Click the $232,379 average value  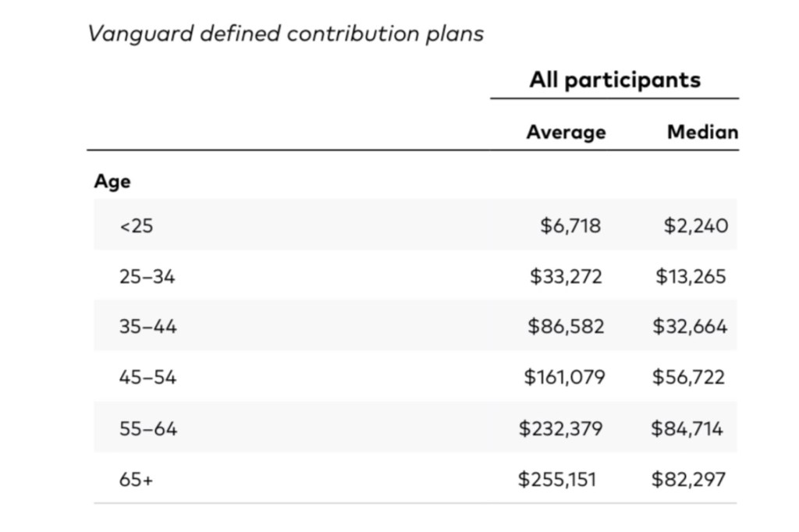[561, 428]
